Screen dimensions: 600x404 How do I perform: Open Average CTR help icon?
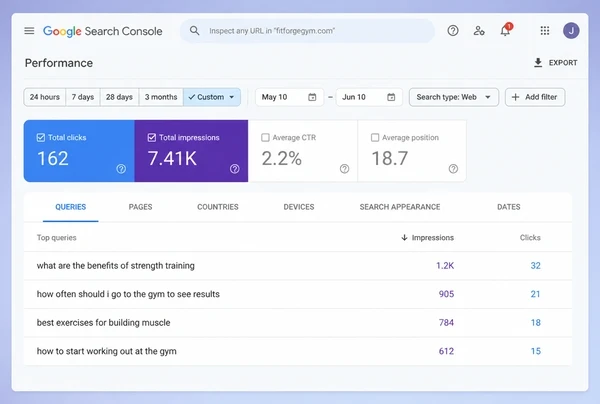tap(344, 169)
